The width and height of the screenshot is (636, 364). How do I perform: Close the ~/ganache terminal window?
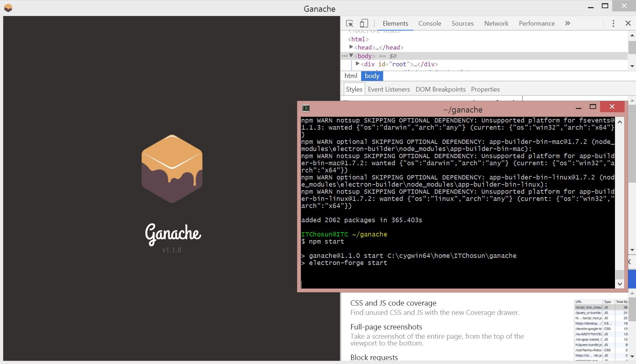pos(612,106)
